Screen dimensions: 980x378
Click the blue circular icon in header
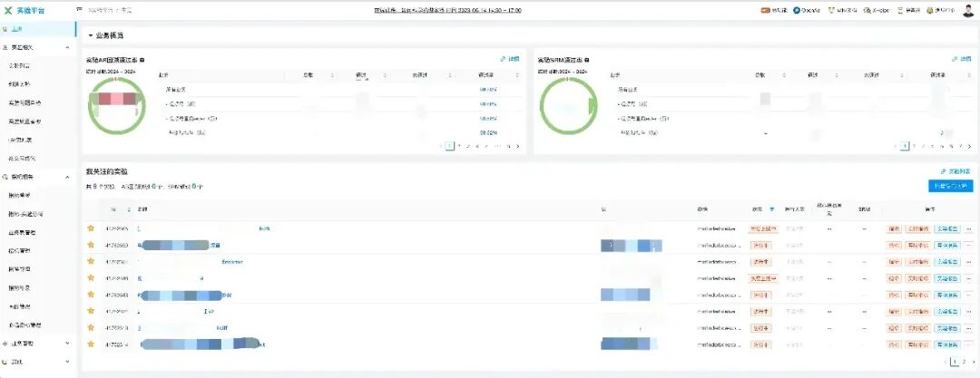tap(797, 11)
